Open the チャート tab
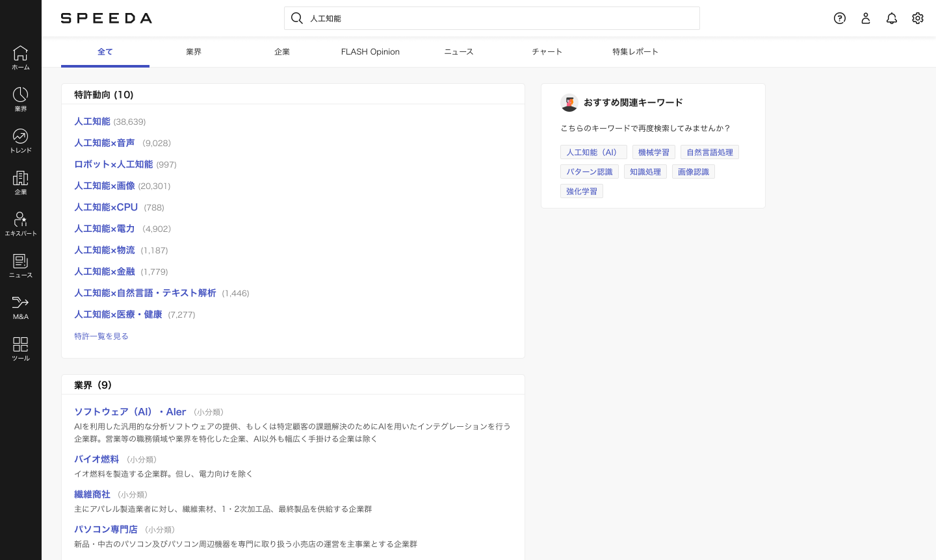The width and height of the screenshot is (936, 560). pos(547,52)
